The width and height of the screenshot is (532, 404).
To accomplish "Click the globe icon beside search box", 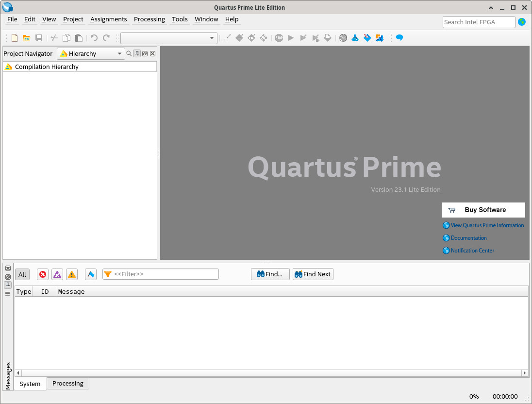I will [x=522, y=22].
